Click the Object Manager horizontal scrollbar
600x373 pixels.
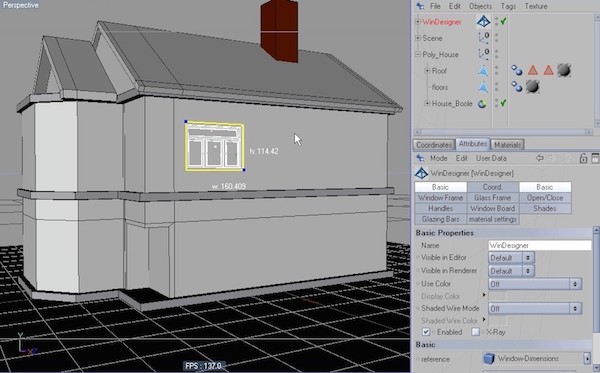(x=504, y=132)
